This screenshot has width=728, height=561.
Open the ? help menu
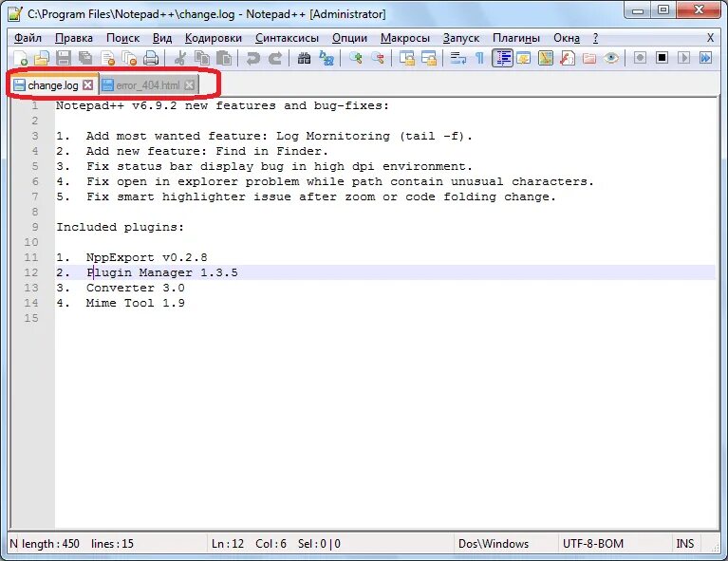[x=596, y=38]
